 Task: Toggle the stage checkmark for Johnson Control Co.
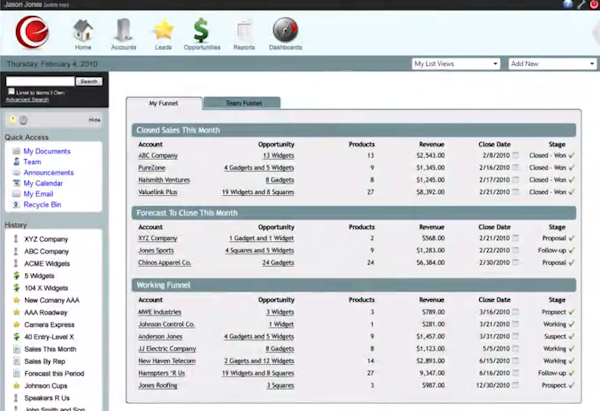pos(571,324)
